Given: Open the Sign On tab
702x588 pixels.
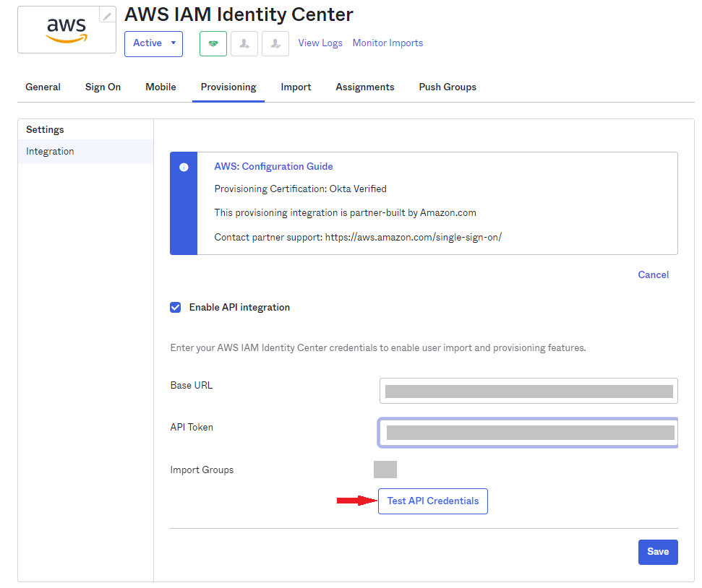Looking at the screenshot, I should (x=103, y=87).
